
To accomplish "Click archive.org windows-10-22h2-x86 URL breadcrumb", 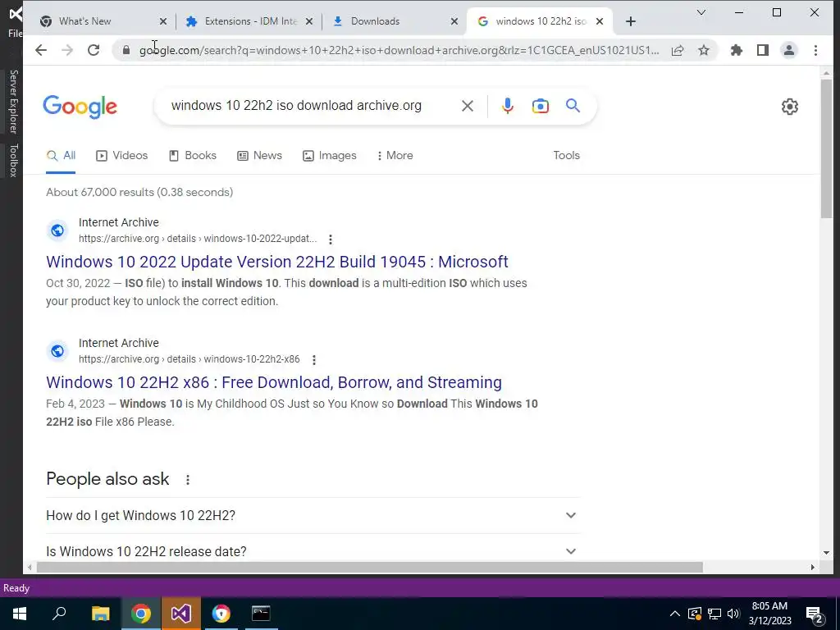I will coord(189,359).
